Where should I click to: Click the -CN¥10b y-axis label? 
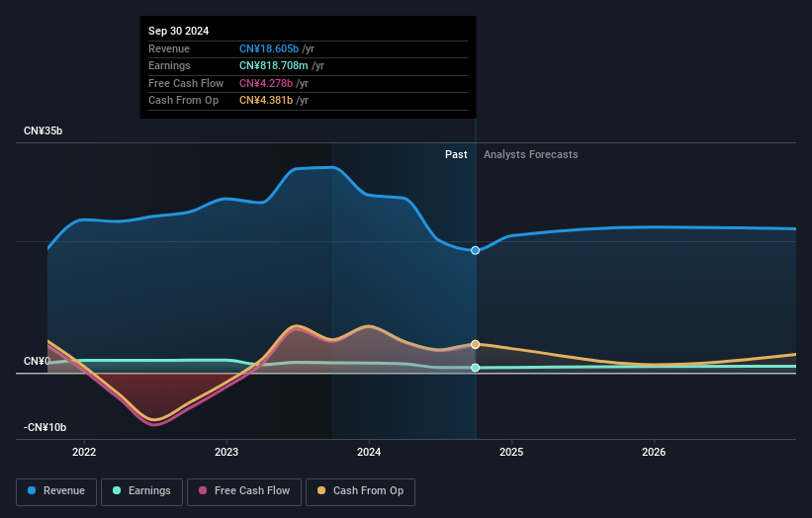(45, 427)
